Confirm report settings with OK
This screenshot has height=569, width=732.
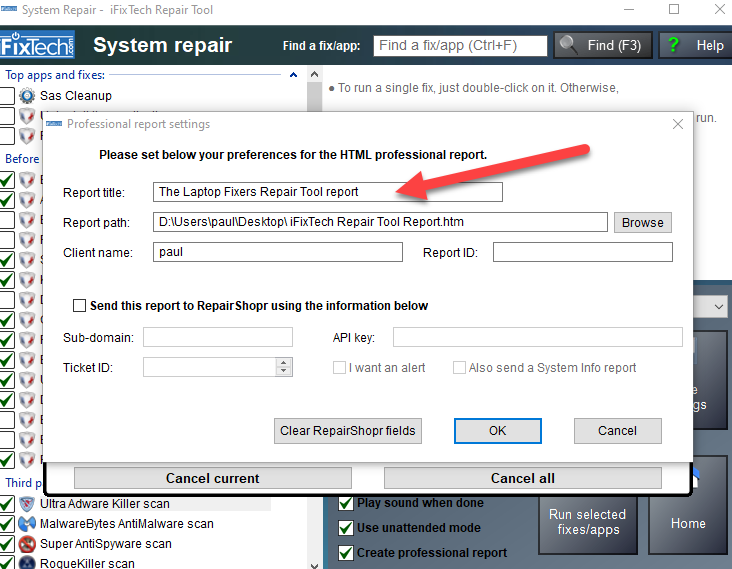click(498, 431)
